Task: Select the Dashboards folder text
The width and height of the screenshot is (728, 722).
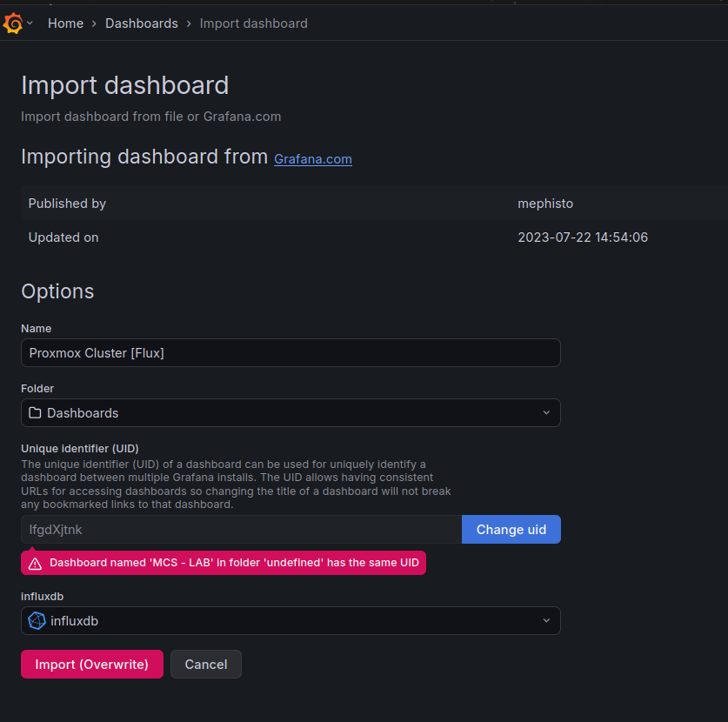Action: [83, 413]
